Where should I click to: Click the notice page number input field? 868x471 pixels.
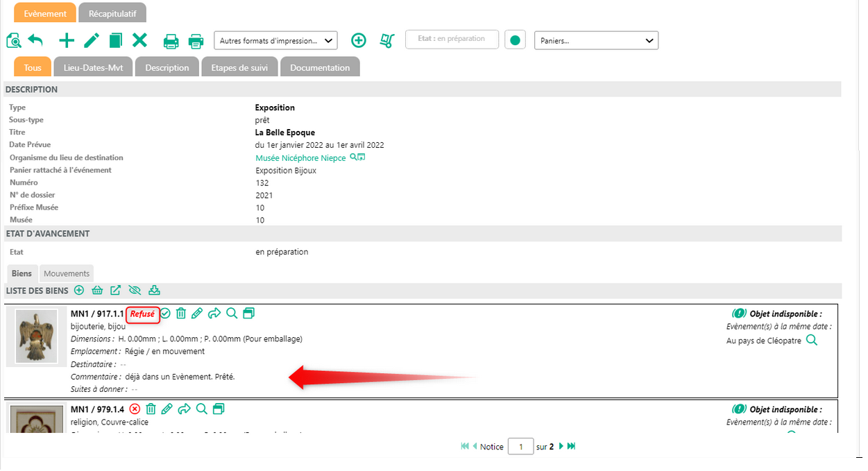[x=520, y=447]
